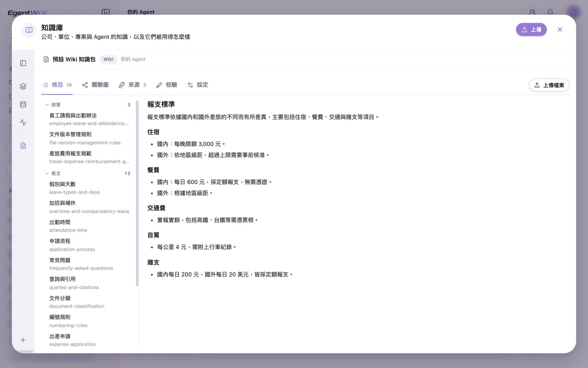Click the 報支標準 article heading

161,104
